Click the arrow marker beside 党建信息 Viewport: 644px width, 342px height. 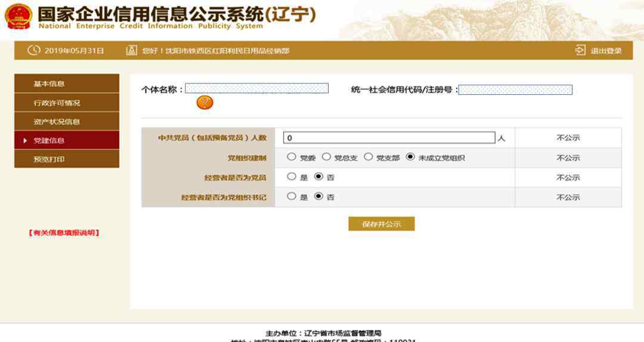tap(26, 141)
